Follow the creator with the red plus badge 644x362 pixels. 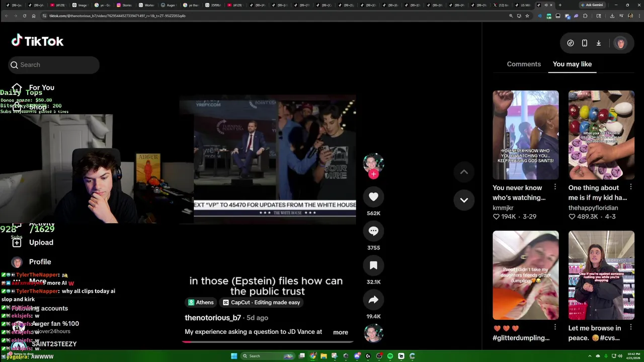tap(373, 174)
